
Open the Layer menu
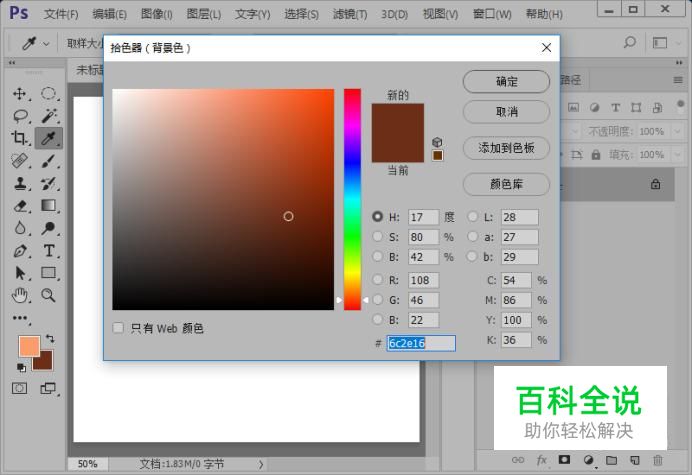click(x=203, y=14)
